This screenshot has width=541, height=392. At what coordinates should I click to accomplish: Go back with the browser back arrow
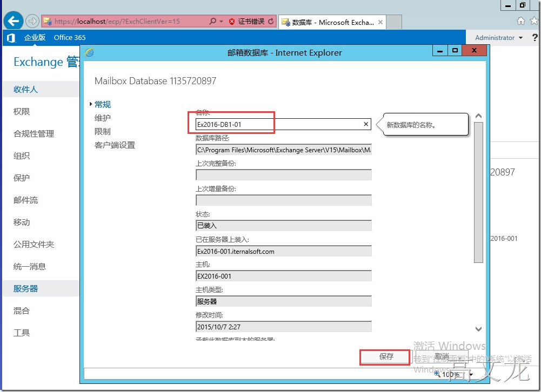pyautogui.click(x=13, y=21)
